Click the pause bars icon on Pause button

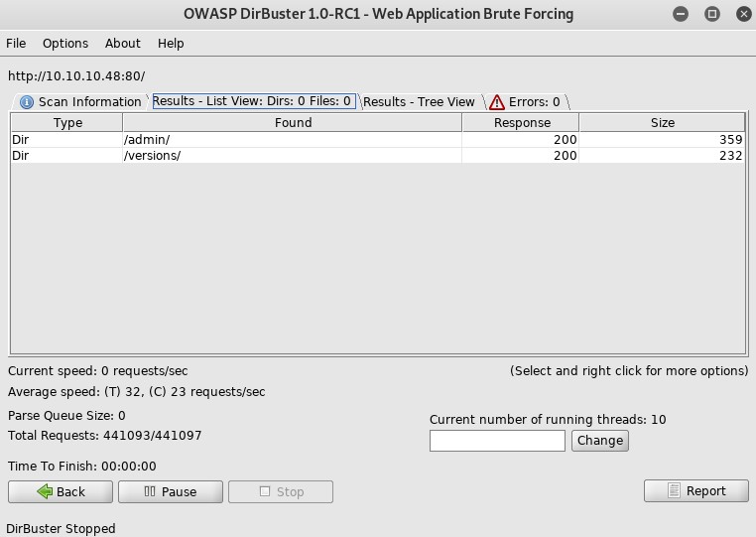(150, 491)
